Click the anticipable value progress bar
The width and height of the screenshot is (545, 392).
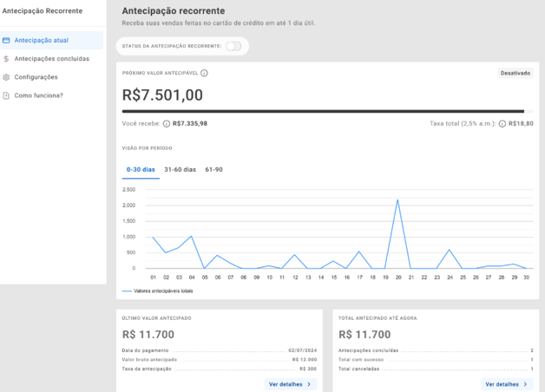point(323,111)
